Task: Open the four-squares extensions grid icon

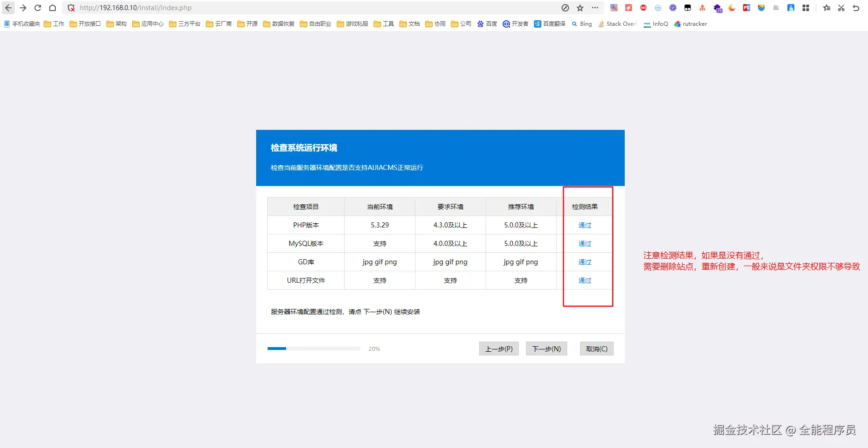Action: point(805,8)
